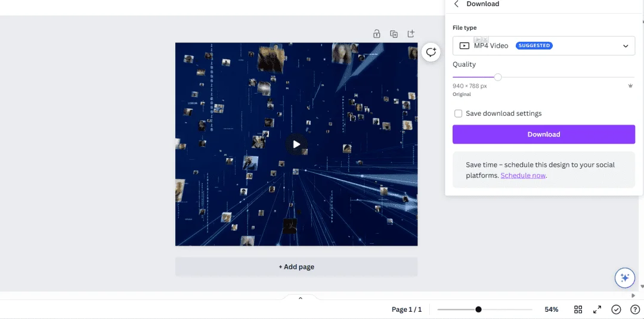Image resolution: width=644 pixels, height=319 pixels.
Task: Add a new page icon above canvas
Action: tap(411, 34)
